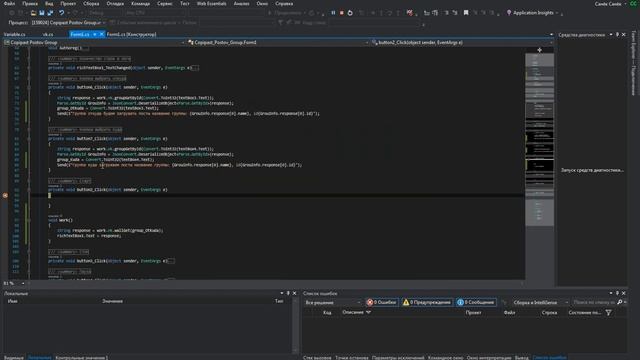Close the Средства диагностики panel
This screenshot has width=640, height=360.
[x=624, y=35]
